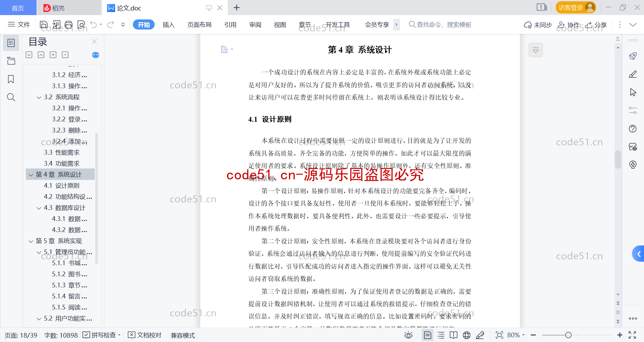Screen dimensions: 644x342
Task: Click the chapter navigation folder icon in sidebar
Action: pos(11,61)
